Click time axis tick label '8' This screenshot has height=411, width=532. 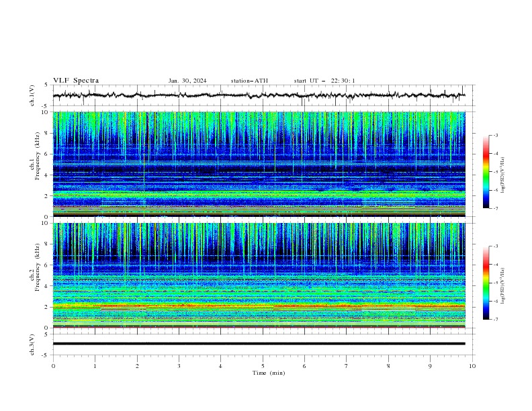tap(388, 366)
